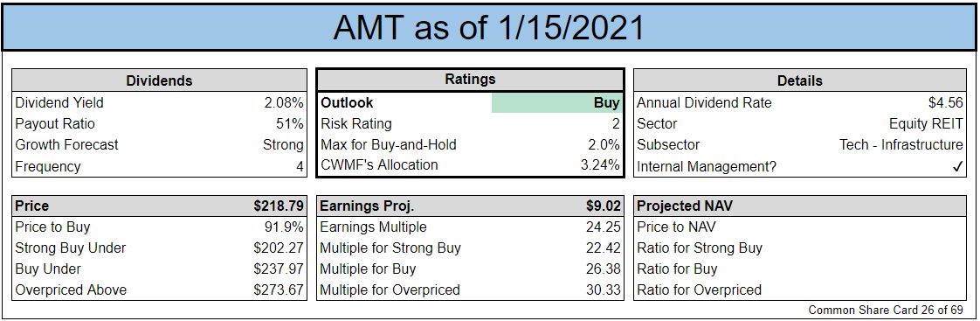Select the Strong Buy Under $202.27 value
This screenshot has height=321, width=980.
(279, 248)
